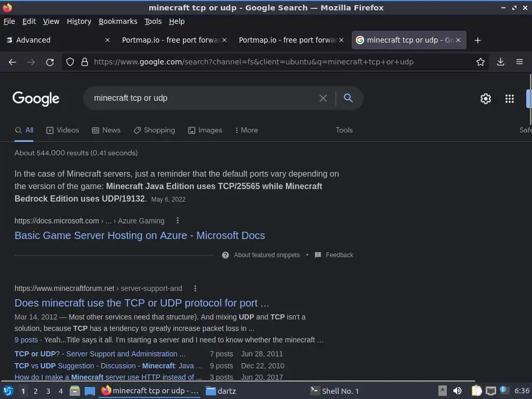Select the Shopping results tab

point(154,130)
